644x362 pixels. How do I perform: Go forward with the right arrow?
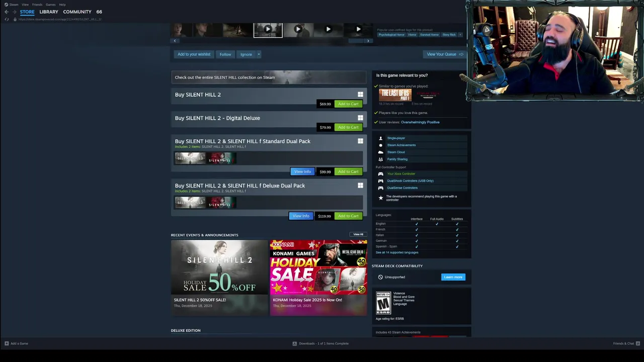[15, 12]
